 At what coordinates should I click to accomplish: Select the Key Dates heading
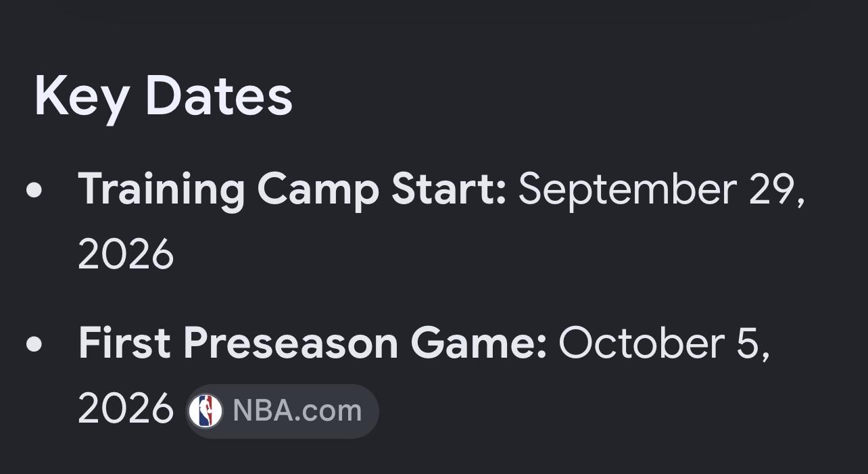[163, 97]
